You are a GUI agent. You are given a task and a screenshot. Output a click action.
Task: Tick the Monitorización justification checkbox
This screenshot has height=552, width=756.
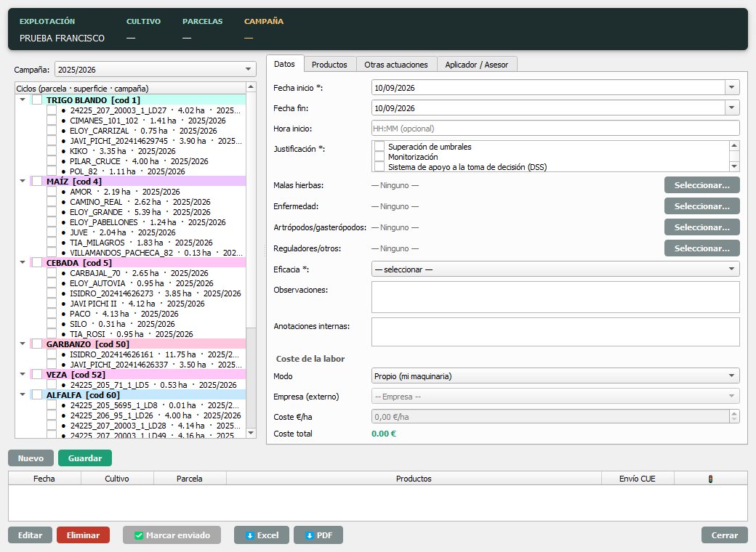click(379, 157)
